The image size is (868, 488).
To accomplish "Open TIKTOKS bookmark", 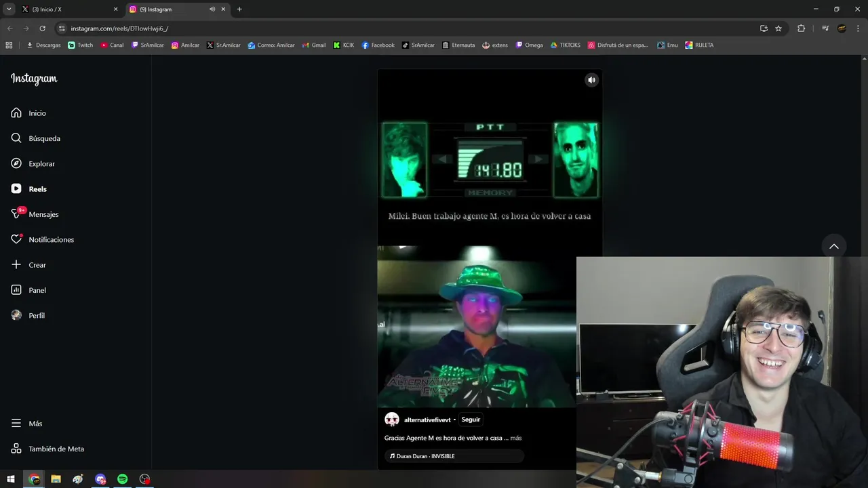I will click(566, 45).
